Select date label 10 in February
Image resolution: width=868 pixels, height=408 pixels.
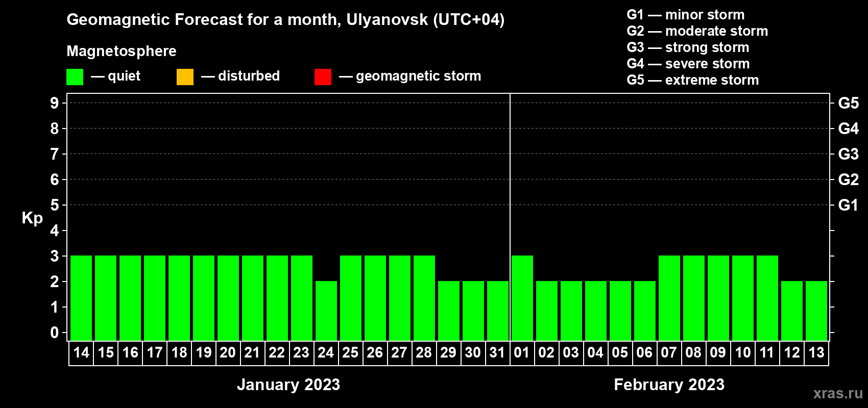pos(742,353)
